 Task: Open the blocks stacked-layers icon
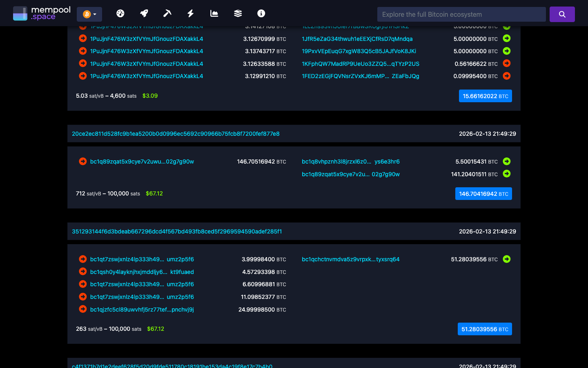coord(238,13)
